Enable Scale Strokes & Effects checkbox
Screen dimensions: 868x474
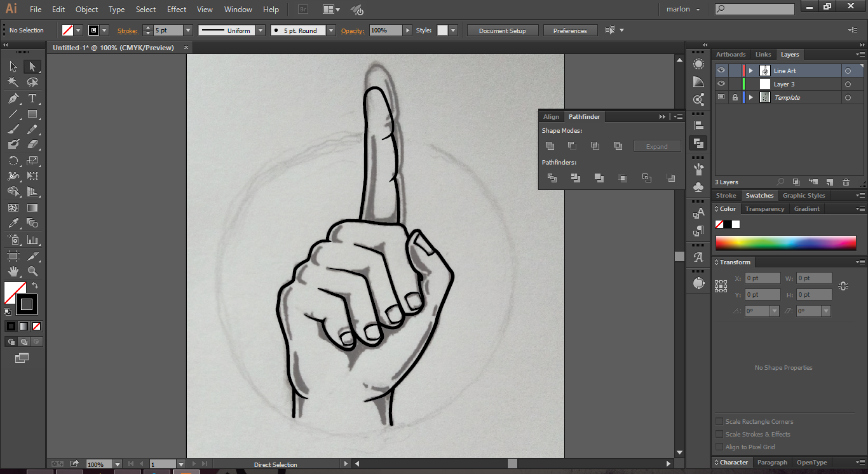click(719, 434)
